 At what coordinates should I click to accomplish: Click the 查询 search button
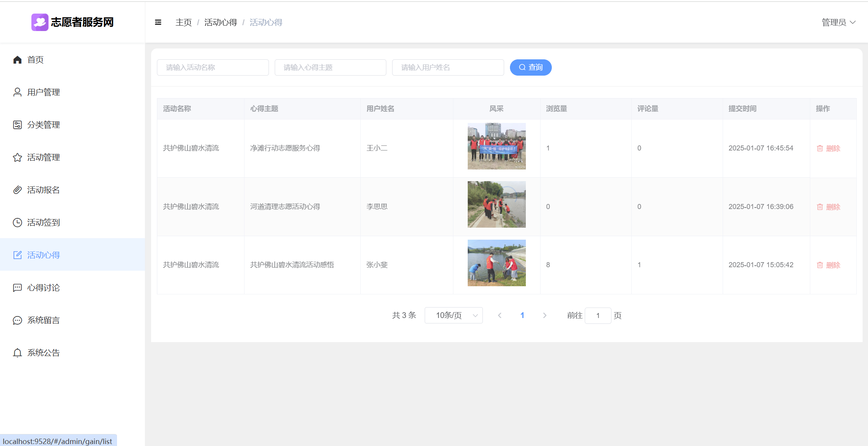pos(530,67)
